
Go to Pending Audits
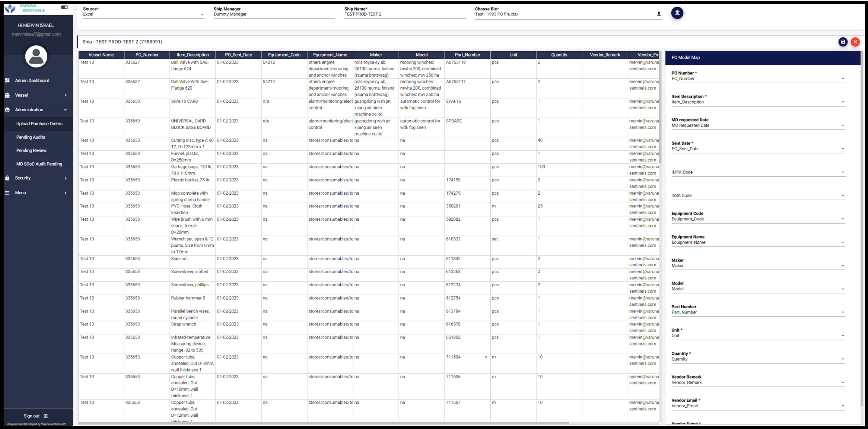[31, 137]
